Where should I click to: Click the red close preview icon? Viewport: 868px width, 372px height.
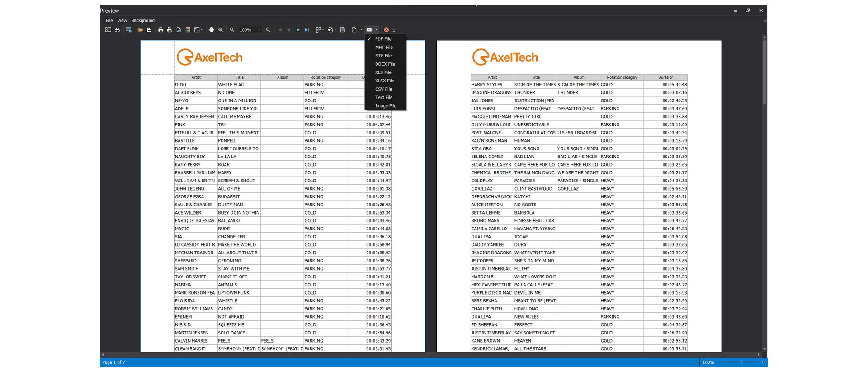387,30
